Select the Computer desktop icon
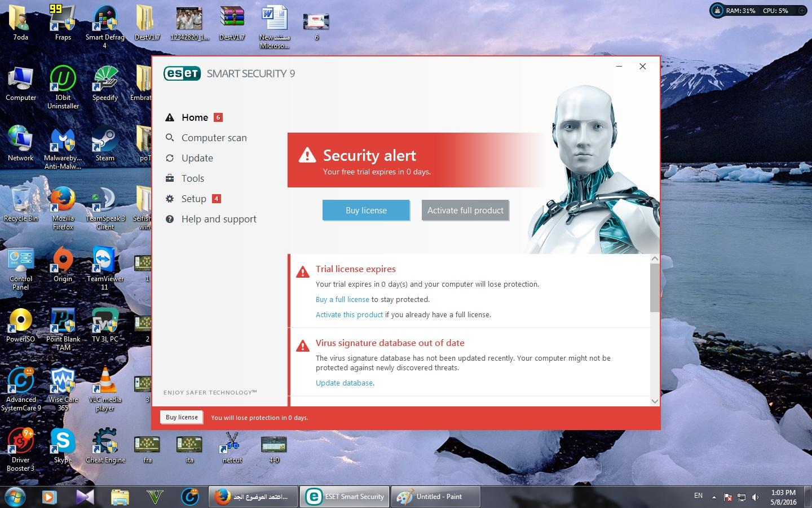This screenshot has height=508, width=812. tap(20, 83)
